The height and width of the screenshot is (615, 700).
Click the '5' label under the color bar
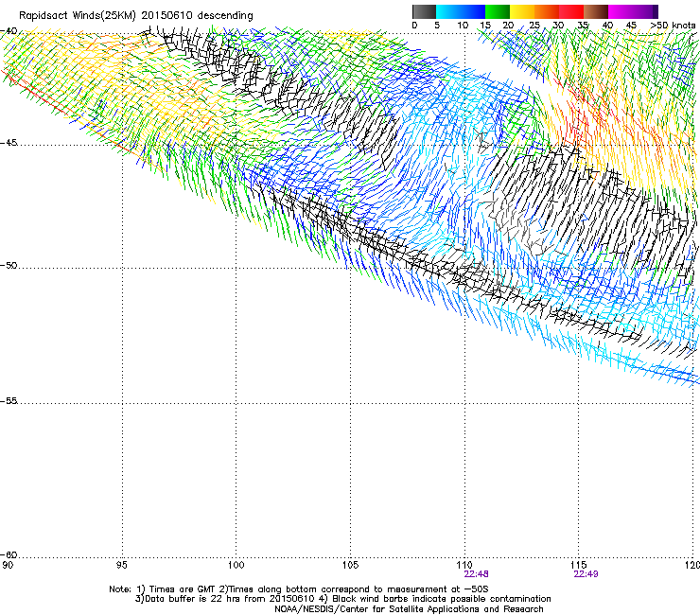437,26
